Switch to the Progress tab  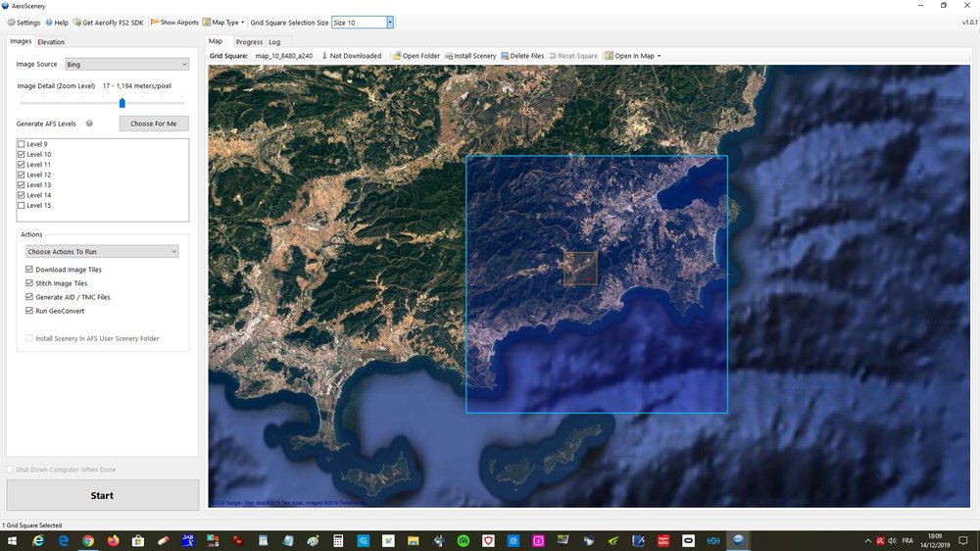click(249, 42)
